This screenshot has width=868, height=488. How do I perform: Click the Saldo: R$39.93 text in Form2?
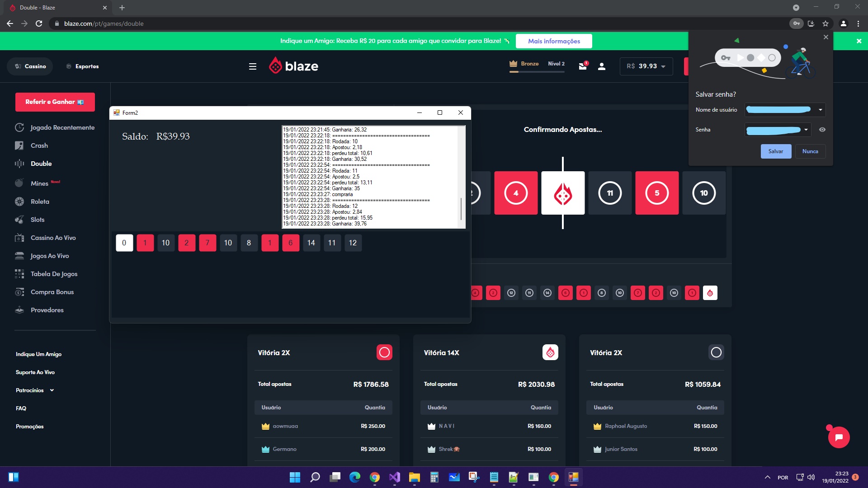pyautogui.click(x=156, y=136)
